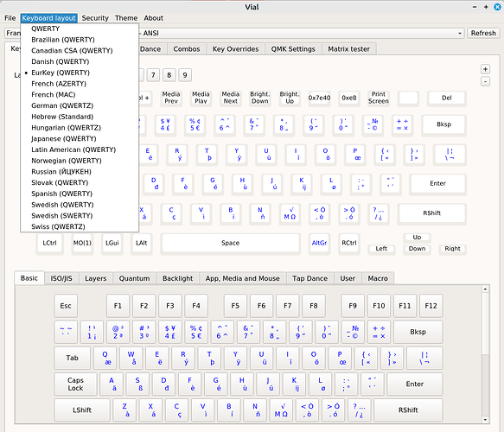Screen dimensions: 504x432
Task: Open the Theme menu
Action: 126,18
